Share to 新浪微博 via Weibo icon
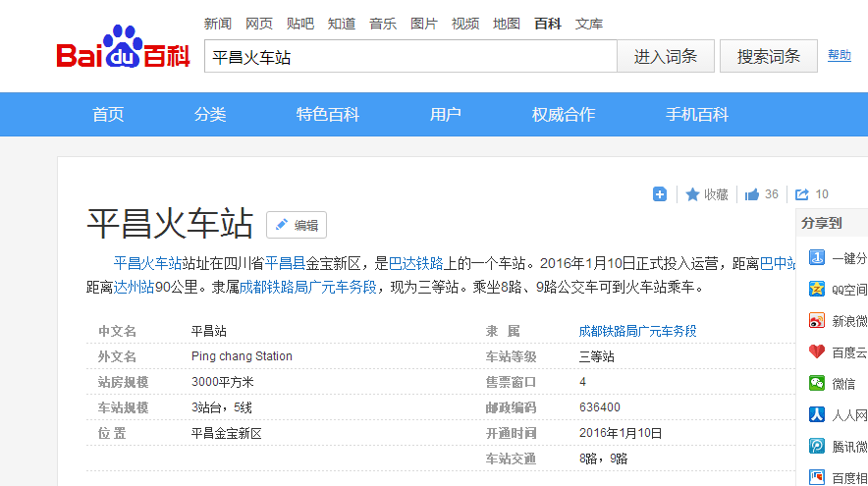This screenshot has height=486, width=868. click(x=817, y=320)
